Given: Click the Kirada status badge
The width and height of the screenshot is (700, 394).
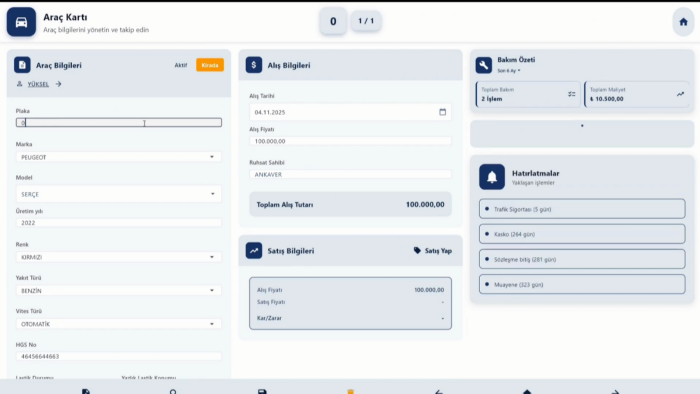Looking at the screenshot, I should pyautogui.click(x=210, y=65).
